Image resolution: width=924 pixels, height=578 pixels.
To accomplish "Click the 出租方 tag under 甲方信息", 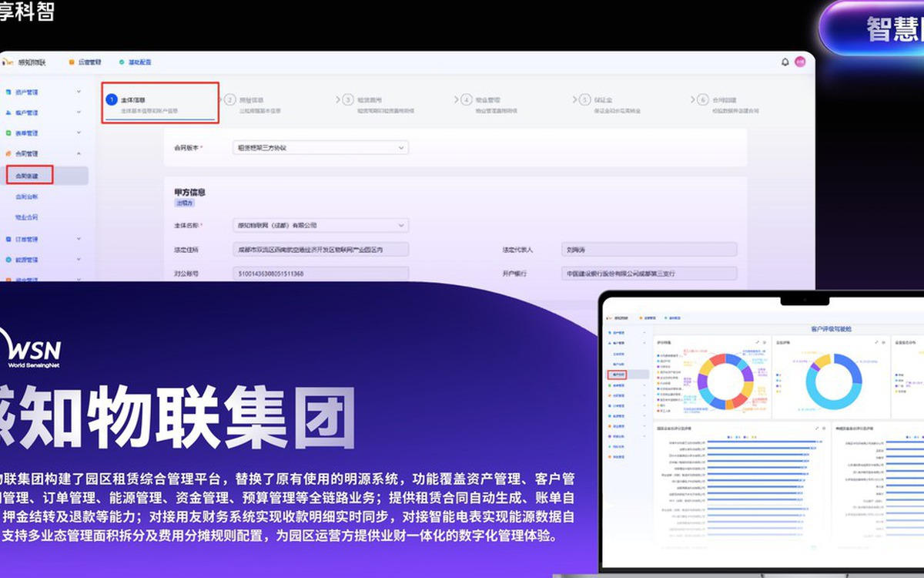I will click(184, 203).
